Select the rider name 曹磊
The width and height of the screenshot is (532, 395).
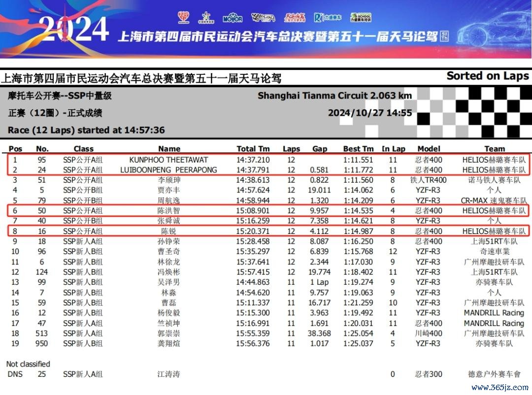coord(168,303)
